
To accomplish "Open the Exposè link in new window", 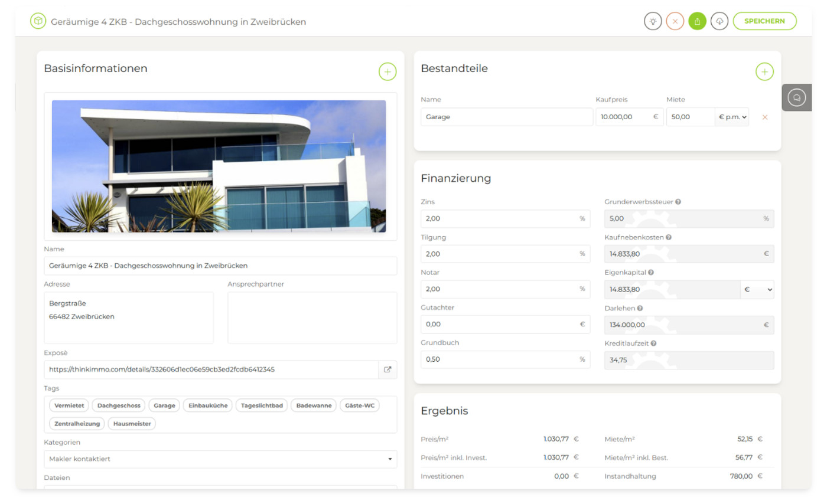I will click(x=388, y=369).
